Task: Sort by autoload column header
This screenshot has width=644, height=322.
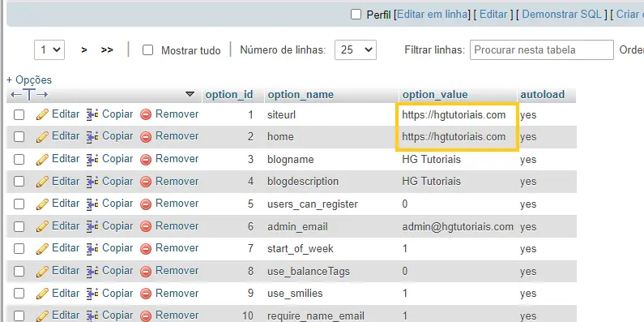Action: 543,95
